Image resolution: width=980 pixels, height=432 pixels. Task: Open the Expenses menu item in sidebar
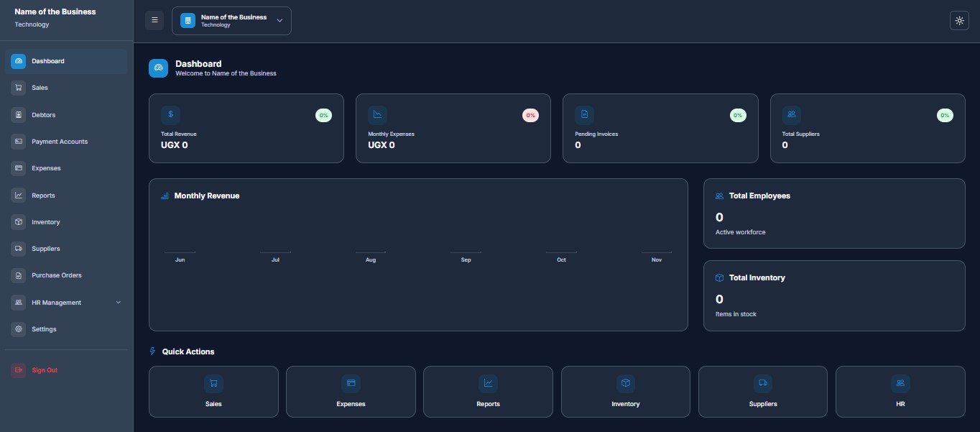[x=46, y=168]
